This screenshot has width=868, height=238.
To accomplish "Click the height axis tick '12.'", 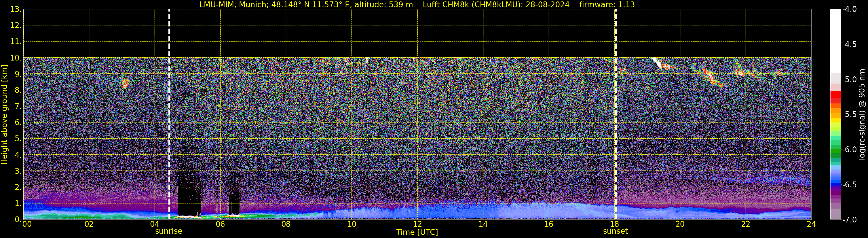I will tap(16, 26).
